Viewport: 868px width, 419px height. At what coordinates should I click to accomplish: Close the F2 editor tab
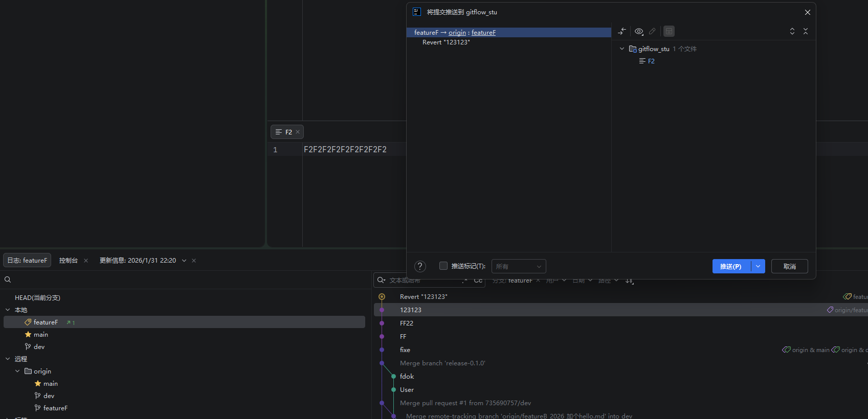298,132
